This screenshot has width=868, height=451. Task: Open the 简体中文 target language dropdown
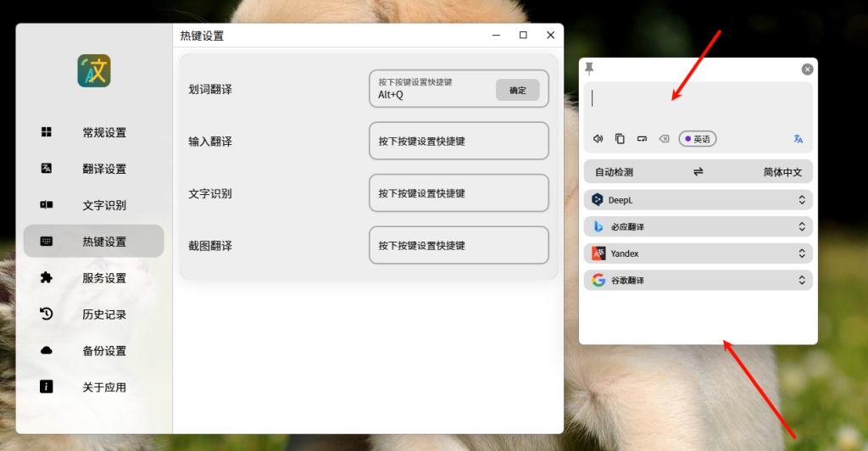[782, 172]
